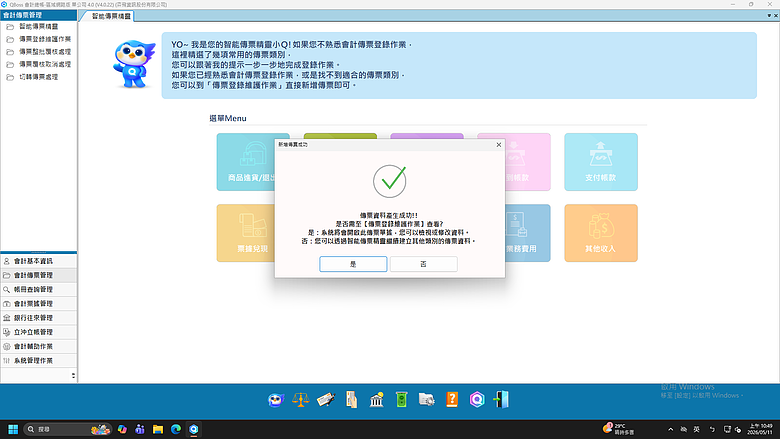The width and height of the screenshot is (780, 439).
Task: Click the 其他收入 menu tile
Action: click(601, 233)
